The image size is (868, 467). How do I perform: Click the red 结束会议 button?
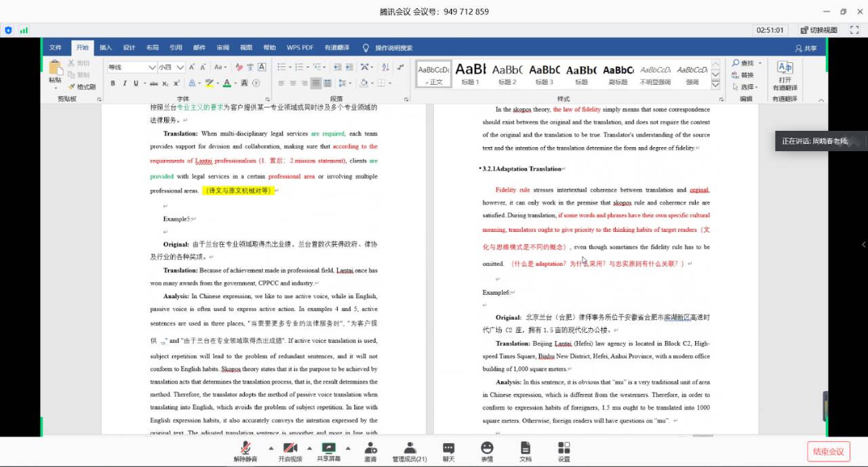828,451
